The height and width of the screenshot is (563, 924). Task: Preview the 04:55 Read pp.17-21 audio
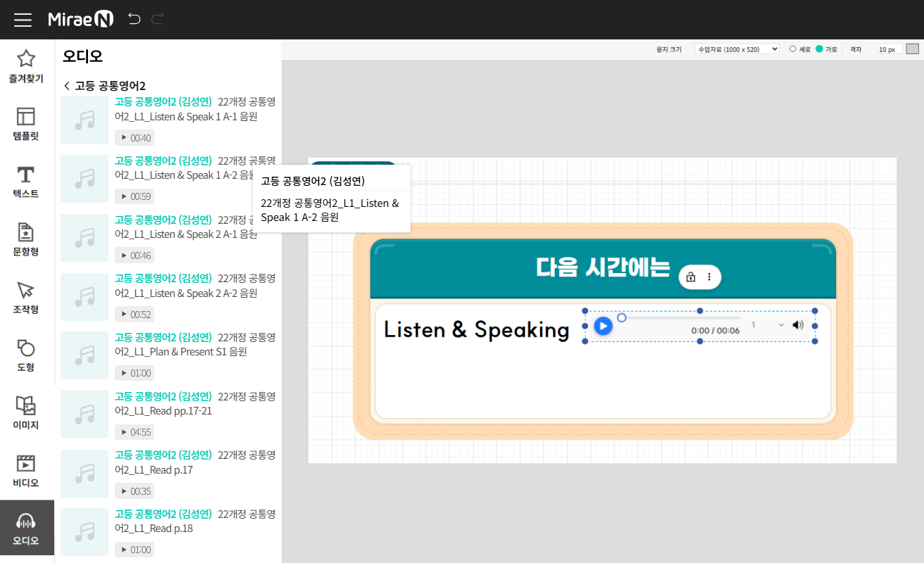coord(135,432)
